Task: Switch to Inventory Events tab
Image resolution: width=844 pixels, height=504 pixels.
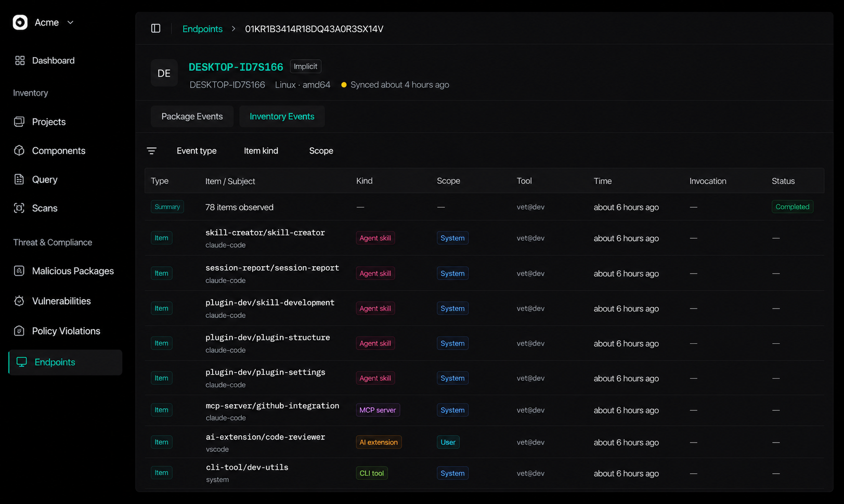Action: (x=282, y=117)
